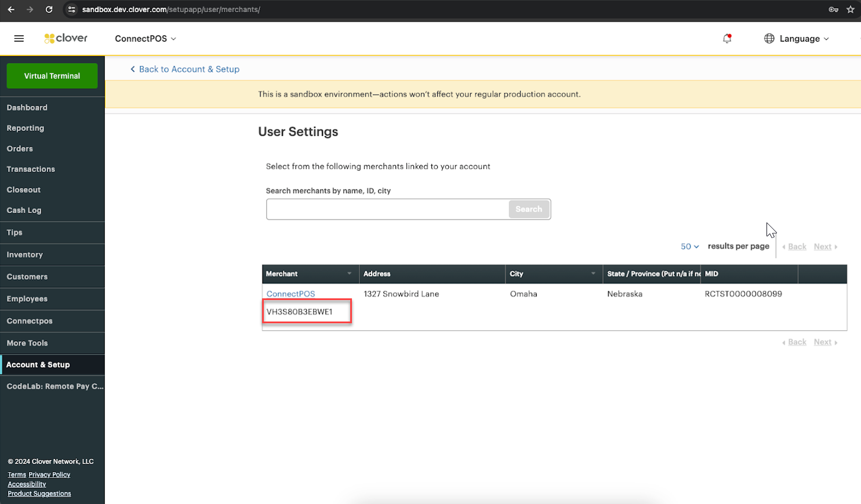Open Employees in sidebar
This screenshot has width=861, height=504.
(x=52, y=299)
